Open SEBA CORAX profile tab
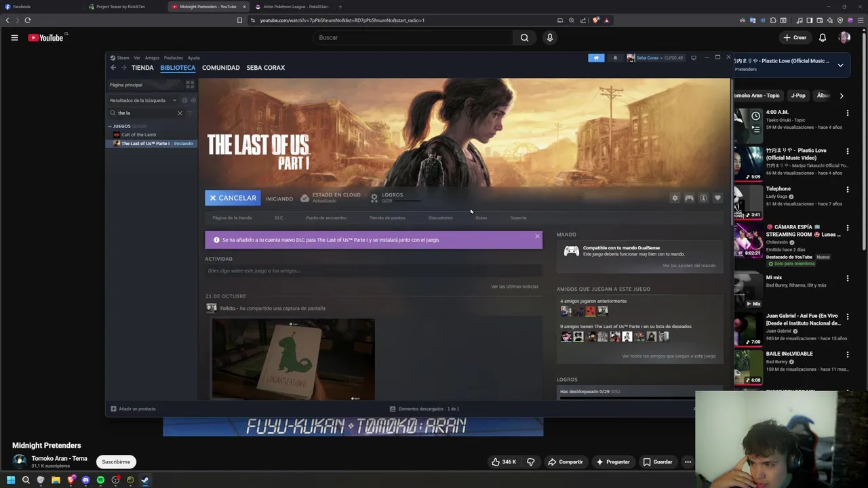Viewport: 868px width, 488px height. click(x=266, y=68)
